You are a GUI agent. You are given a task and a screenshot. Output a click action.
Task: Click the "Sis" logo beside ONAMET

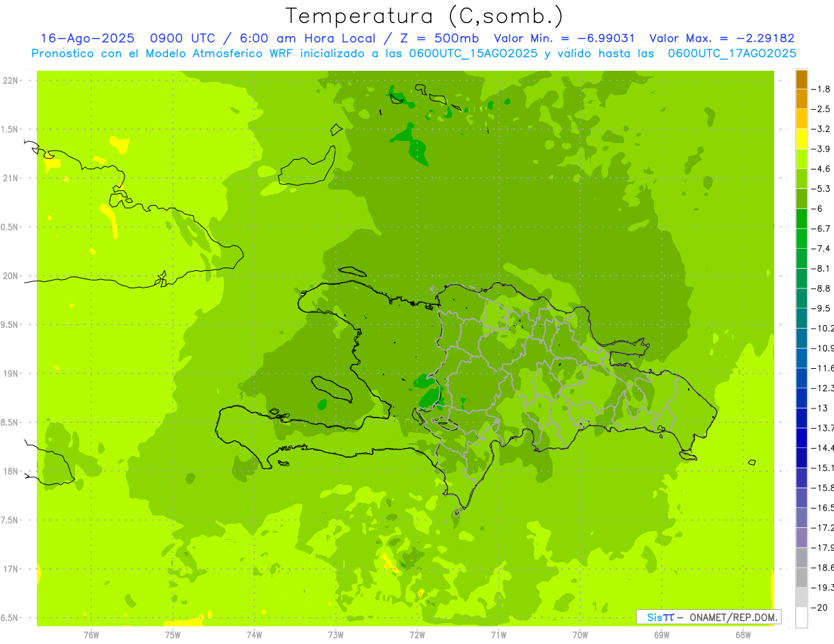[x=655, y=617]
